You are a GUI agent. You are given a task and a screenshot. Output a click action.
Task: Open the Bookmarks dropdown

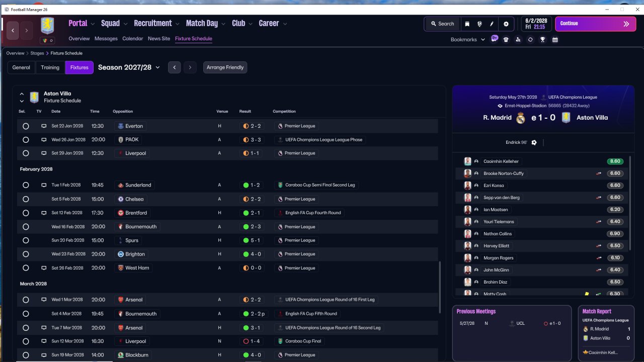[467, 39]
